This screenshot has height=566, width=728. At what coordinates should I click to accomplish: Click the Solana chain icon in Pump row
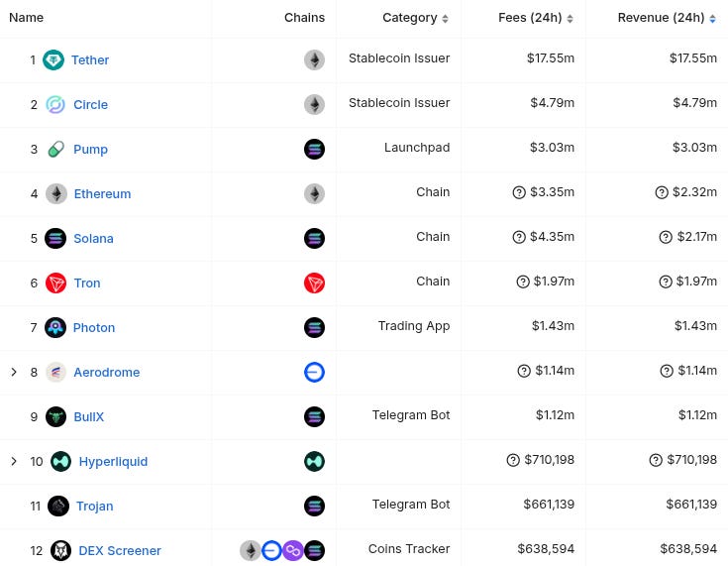tap(314, 149)
